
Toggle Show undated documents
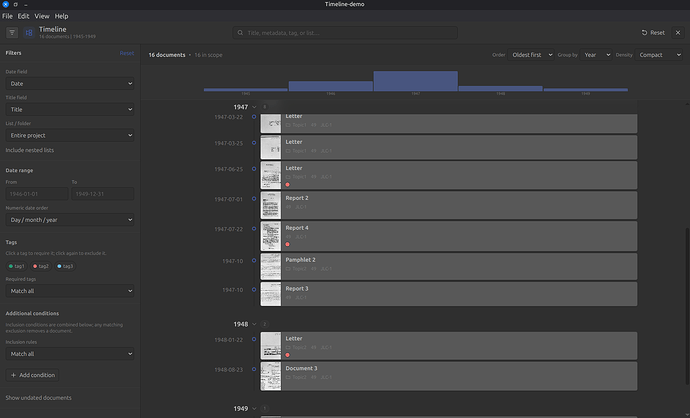click(x=38, y=397)
